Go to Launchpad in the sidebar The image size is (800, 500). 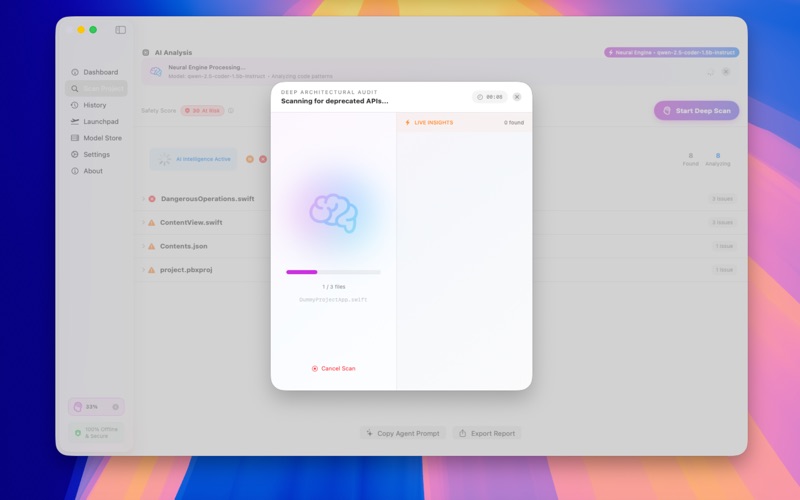(96, 121)
